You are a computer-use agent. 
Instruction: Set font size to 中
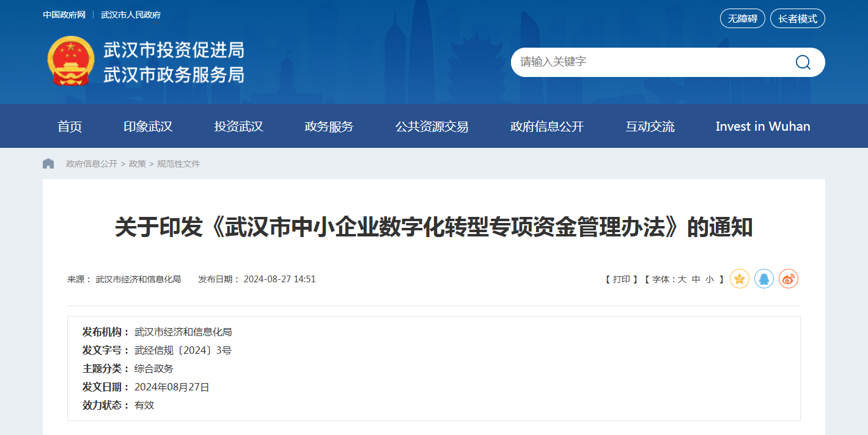(696, 279)
